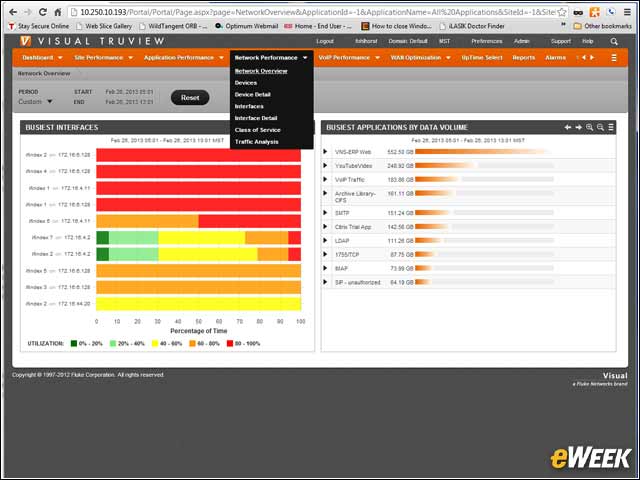The width and height of the screenshot is (640, 480).
Task: Click the Logout link
Action: pos(325,41)
